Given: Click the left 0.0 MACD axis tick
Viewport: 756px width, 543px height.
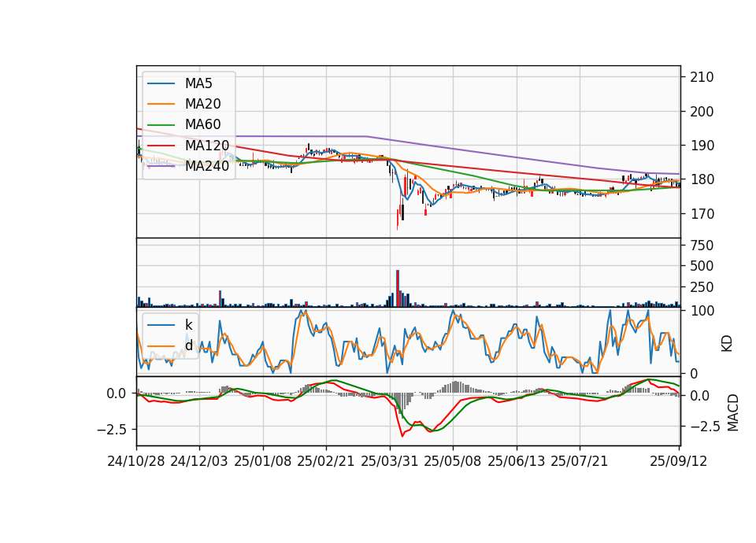Looking at the screenshot, I should (117, 393).
